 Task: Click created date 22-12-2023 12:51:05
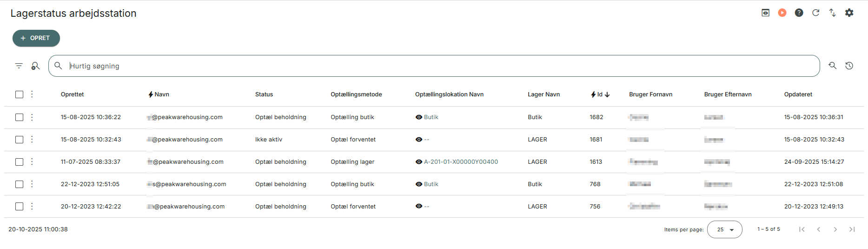(x=90, y=184)
